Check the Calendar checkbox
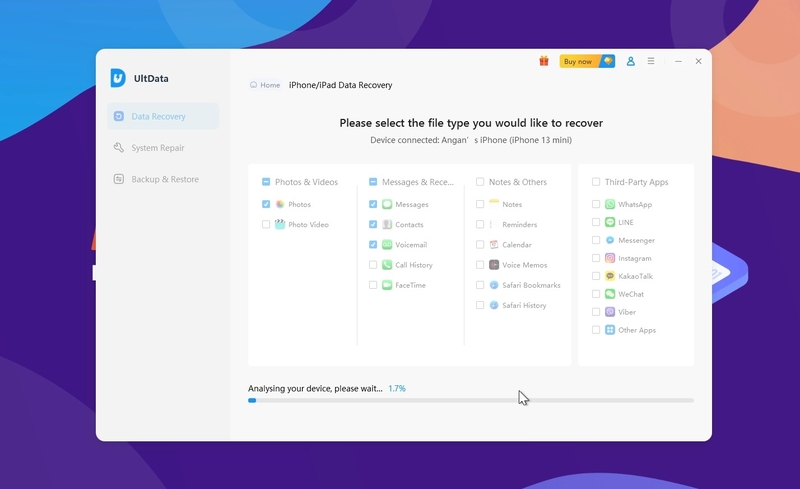The width and height of the screenshot is (800, 489). [480, 244]
